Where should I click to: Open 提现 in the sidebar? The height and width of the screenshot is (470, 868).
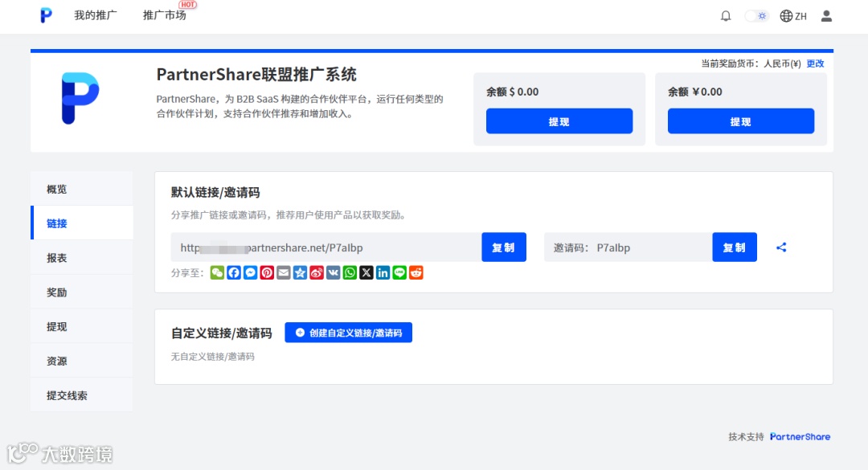pyautogui.click(x=82, y=326)
